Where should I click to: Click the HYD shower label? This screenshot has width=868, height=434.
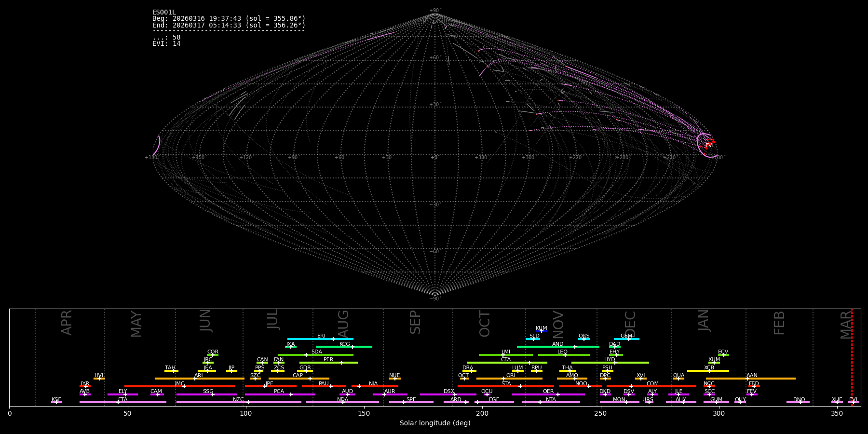610,360
